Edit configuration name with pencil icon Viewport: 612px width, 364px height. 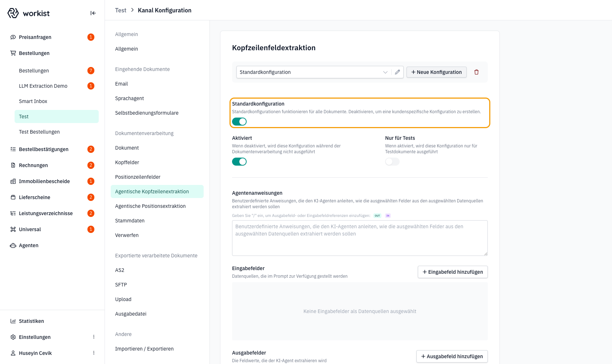click(x=397, y=72)
